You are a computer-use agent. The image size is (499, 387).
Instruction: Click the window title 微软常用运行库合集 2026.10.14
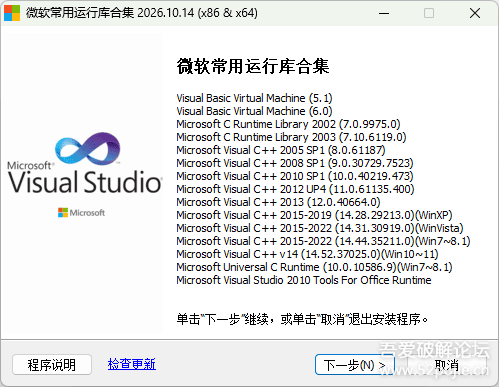point(142,13)
